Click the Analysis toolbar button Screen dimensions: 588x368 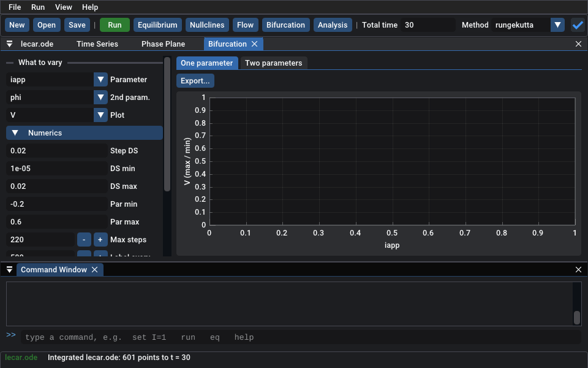coord(333,25)
